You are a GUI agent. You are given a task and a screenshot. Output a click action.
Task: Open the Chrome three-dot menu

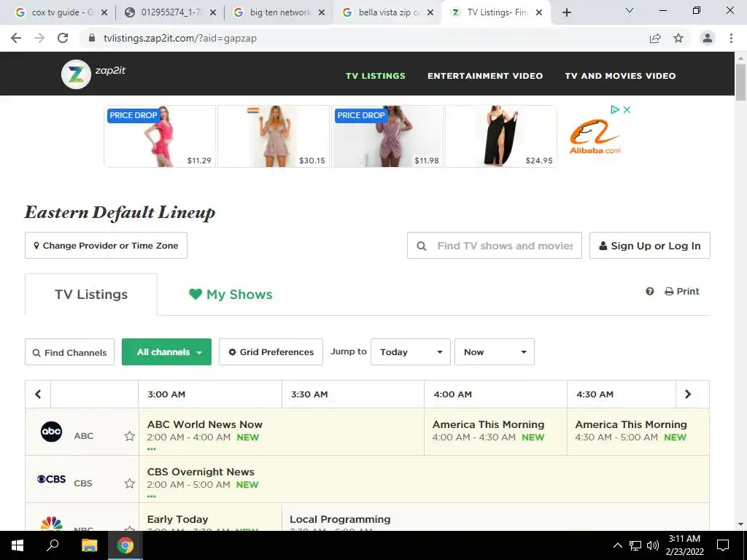tap(731, 38)
